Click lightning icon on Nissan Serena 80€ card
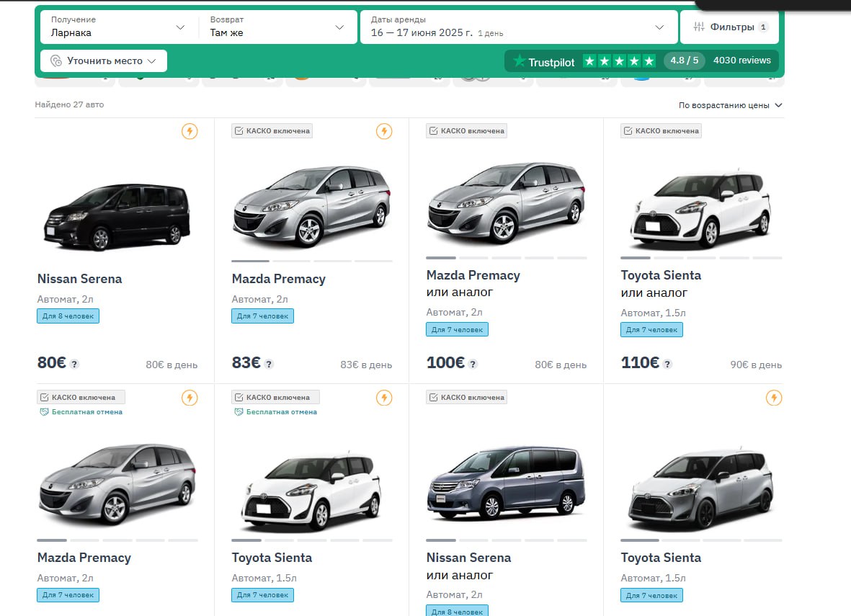851x616 pixels. [x=190, y=131]
